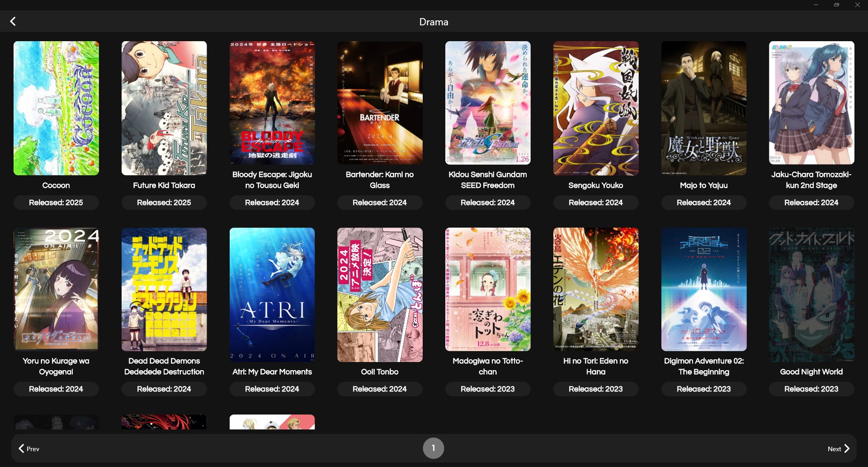Viewport: 868px width, 467px height.
Task: Open the Hi no Tori: Eden no Hana poster
Action: (596, 289)
